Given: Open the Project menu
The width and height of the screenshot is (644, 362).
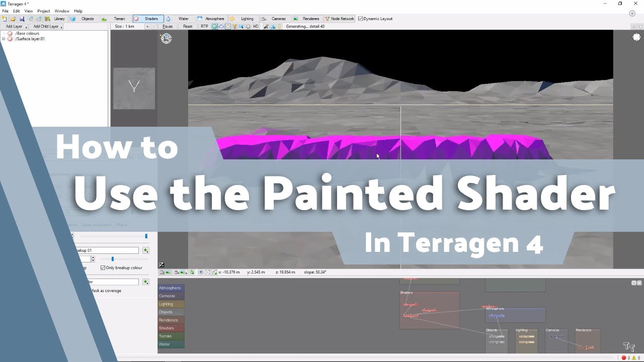Looking at the screenshot, I should click(44, 11).
